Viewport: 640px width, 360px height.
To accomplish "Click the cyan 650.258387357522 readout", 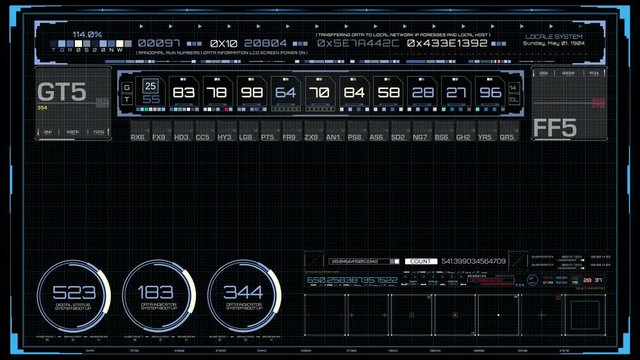I will tap(352, 280).
